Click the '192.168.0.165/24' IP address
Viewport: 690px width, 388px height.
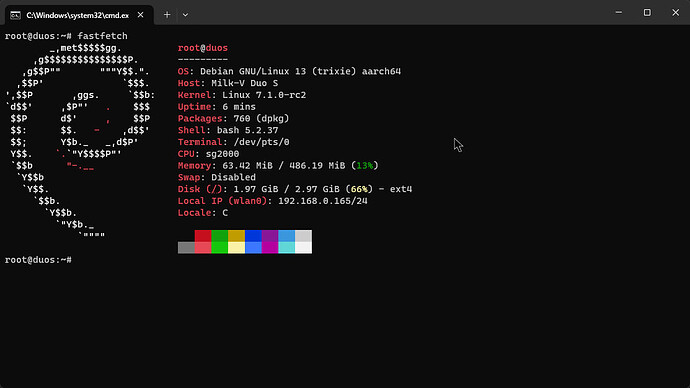[323, 201]
